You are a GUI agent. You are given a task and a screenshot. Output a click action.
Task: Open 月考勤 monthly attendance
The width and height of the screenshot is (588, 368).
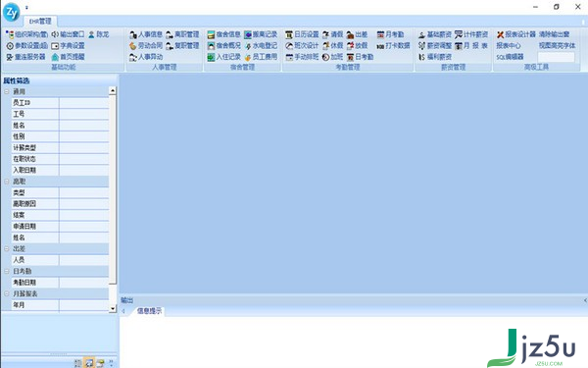pyautogui.click(x=390, y=34)
